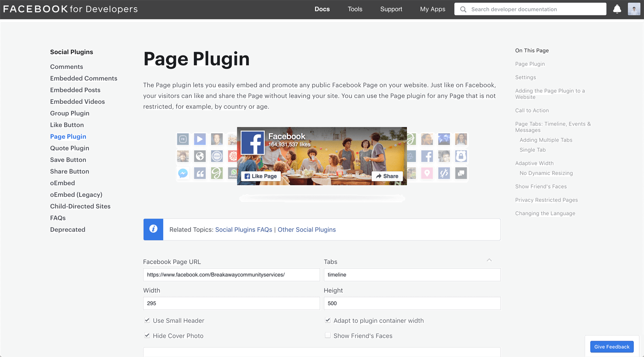Open the profile avatar menu
This screenshot has width=644, height=357.
point(634,9)
